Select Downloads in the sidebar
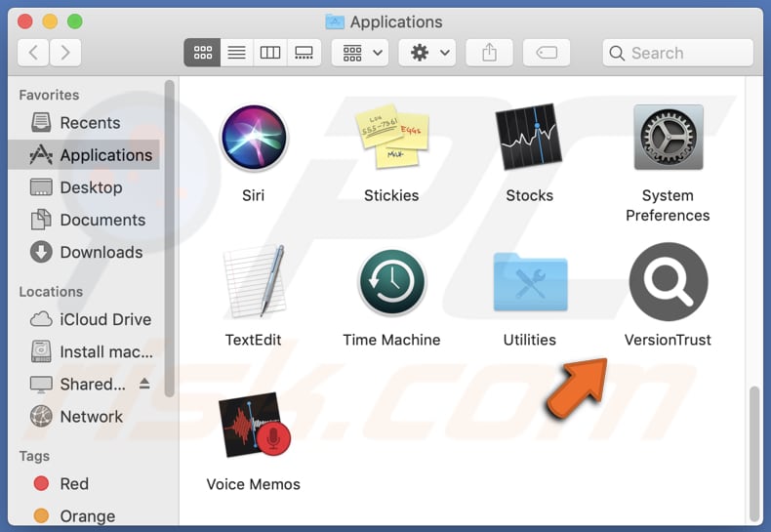 (101, 252)
